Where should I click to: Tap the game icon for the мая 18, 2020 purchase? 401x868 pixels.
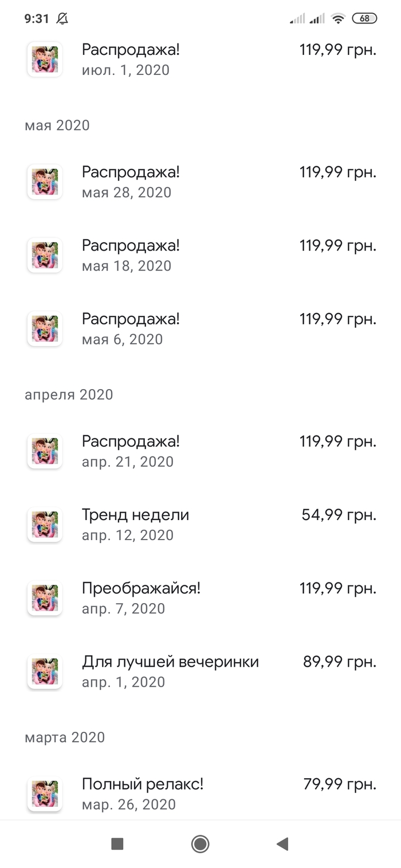[x=45, y=255]
